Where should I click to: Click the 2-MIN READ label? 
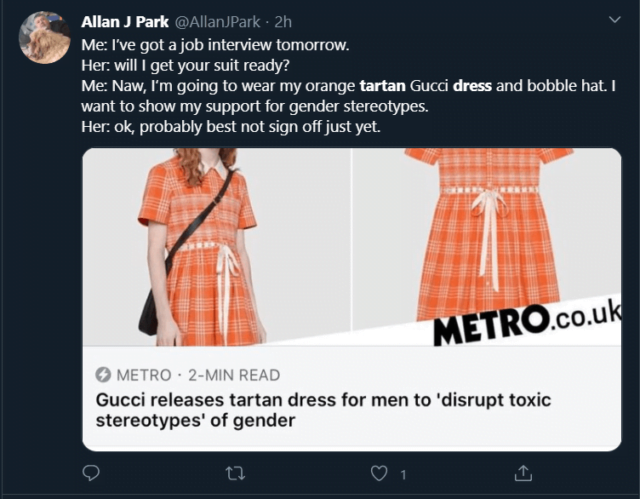[x=237, y=375]
